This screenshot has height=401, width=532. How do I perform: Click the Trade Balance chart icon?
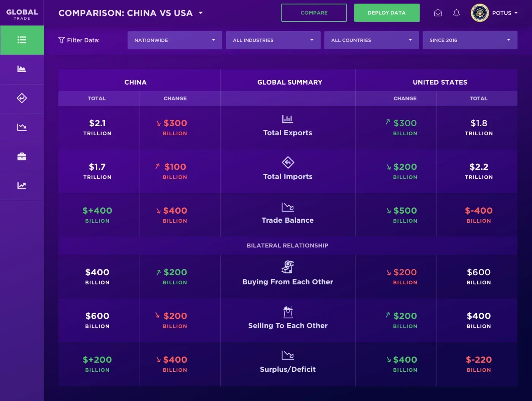288,207
